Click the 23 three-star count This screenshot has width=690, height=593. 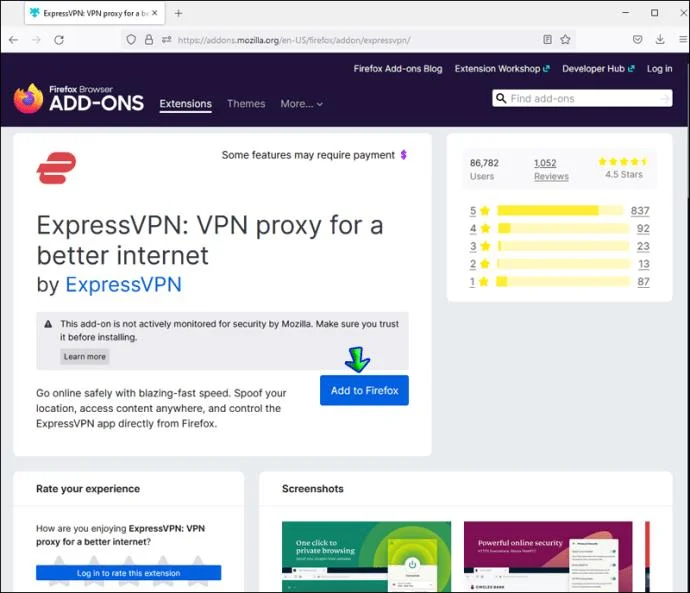point(643,246)
